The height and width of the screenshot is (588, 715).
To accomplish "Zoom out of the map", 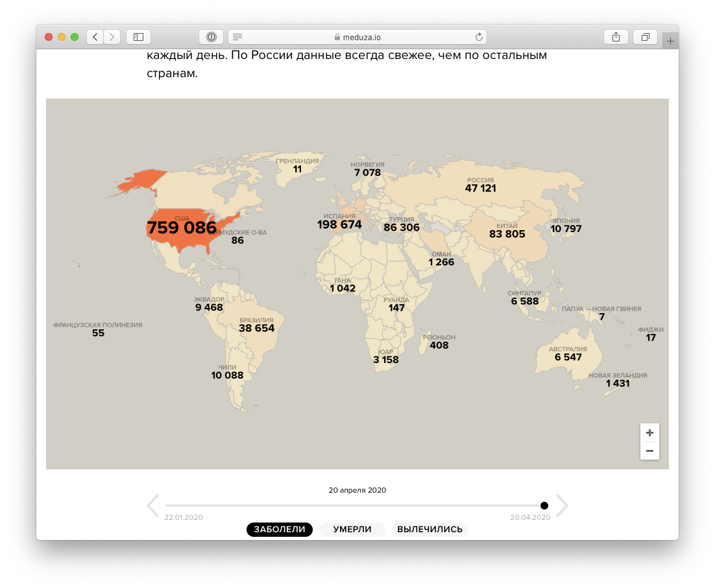I will (649, 451).
